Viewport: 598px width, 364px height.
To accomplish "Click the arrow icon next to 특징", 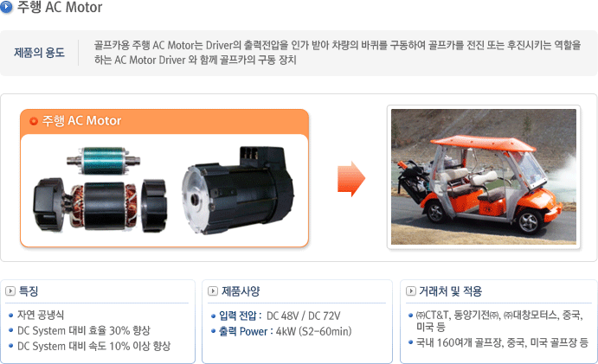I will (x=10, y=291).
